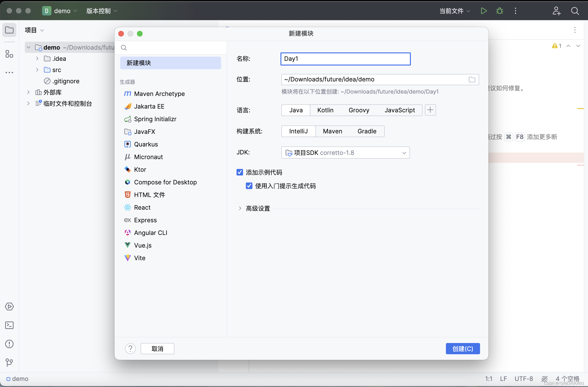
Task: Start debugging with the bug icon
Action: tap(500, 11)
